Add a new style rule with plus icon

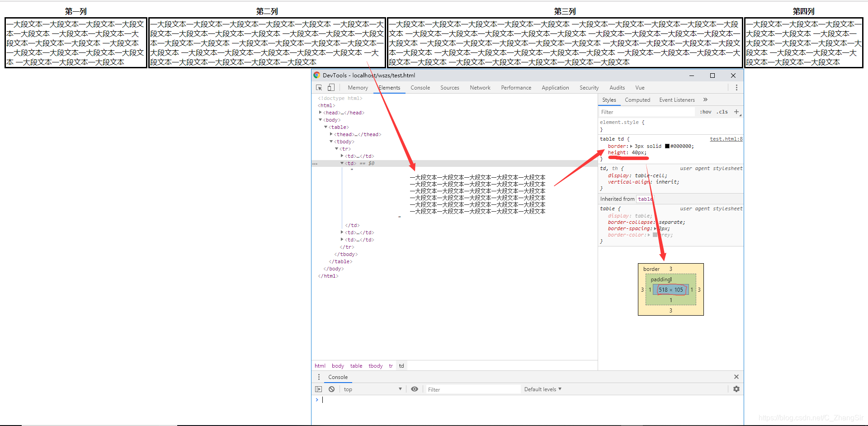(x=736, y=112)
